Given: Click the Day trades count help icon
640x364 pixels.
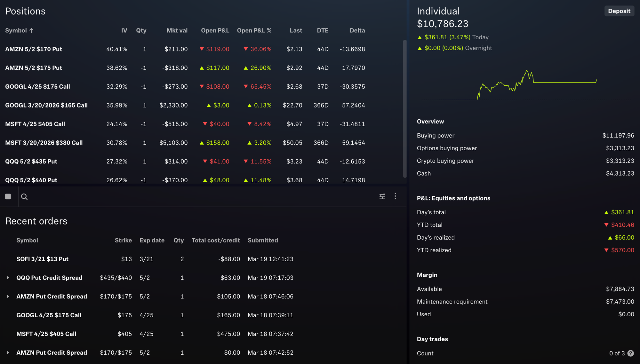Looking at the screenshot, I should [630, 353].
